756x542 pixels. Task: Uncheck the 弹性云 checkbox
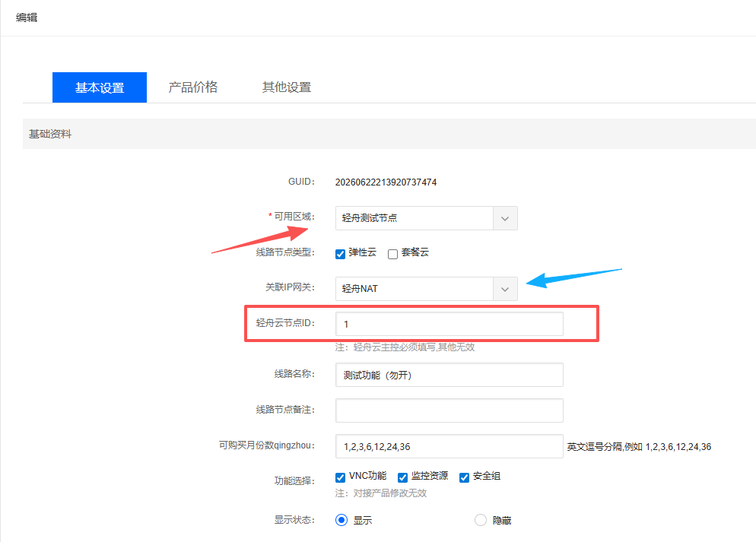coord(341,254)
